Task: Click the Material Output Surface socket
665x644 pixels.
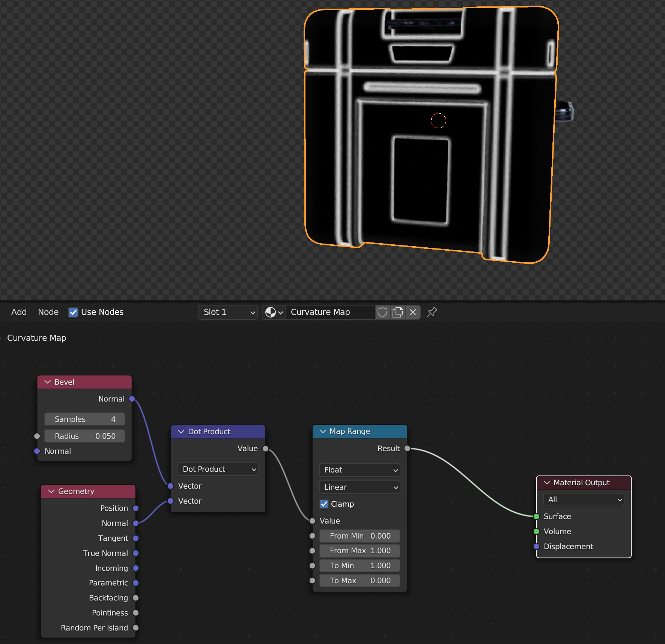Action: (x=537, y=516)
